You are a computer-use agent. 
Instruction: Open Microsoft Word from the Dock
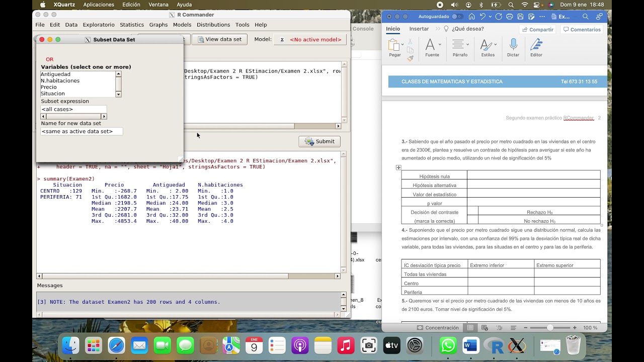click(x=471, y=346)
